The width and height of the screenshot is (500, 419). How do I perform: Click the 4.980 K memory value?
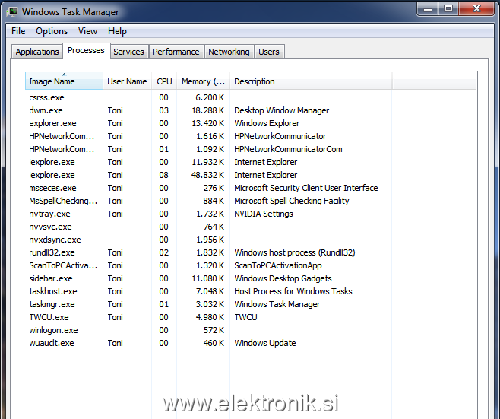210,317
